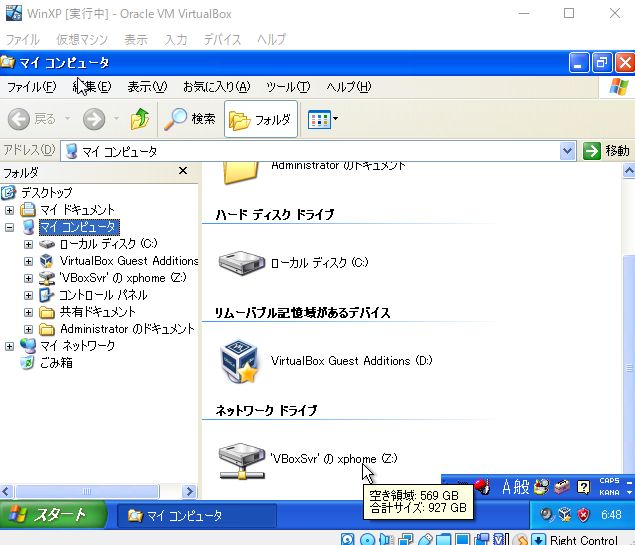
Task: Open お気に入り(A) favorites menu
Action: tap(217, 87)
